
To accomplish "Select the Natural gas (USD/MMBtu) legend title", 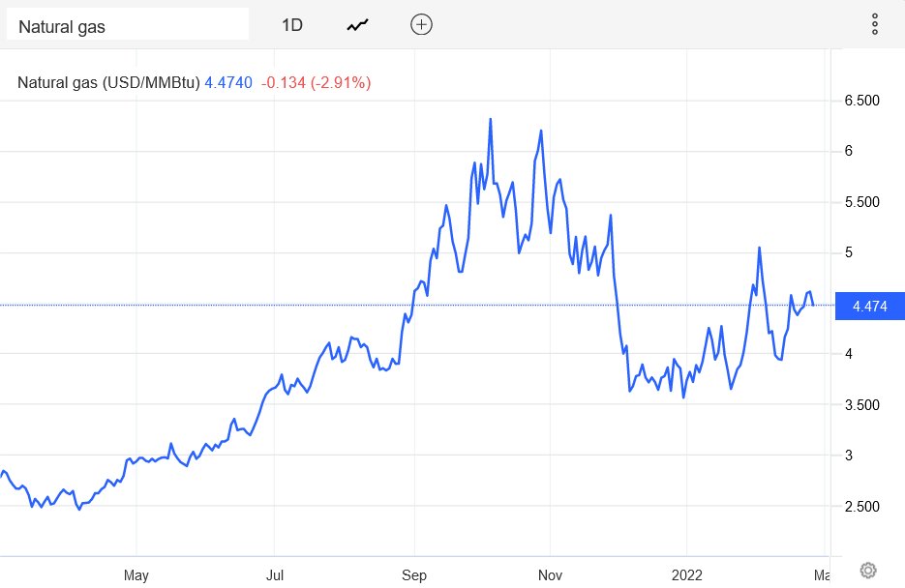I will pos(108,82).
